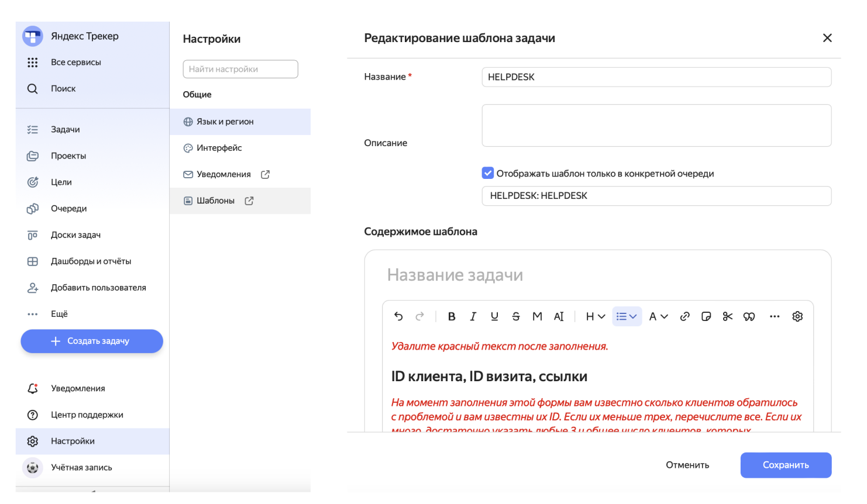The image size is (867, 504).
Task: Toggle bold formatting in the template editor
Action: pyautogui.click(x=451, y=316)
